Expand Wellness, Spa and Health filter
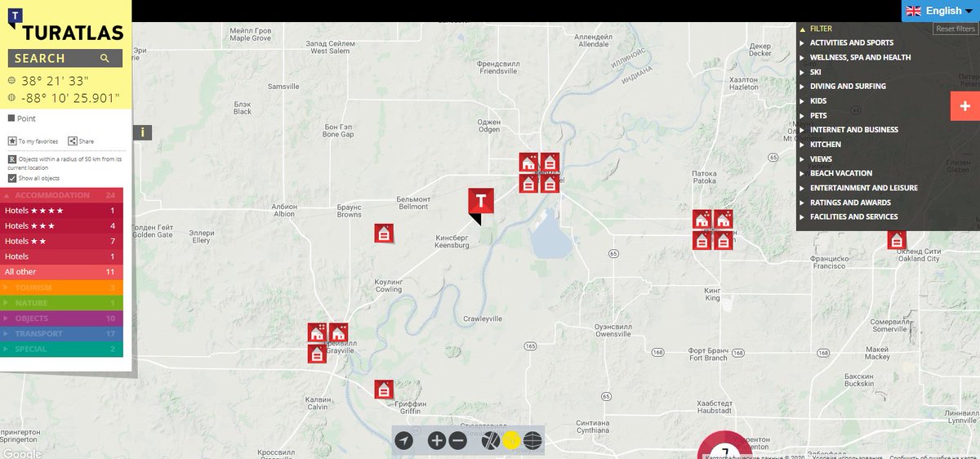Viewport: 980px width, 459px height. (x=860, y=57)
